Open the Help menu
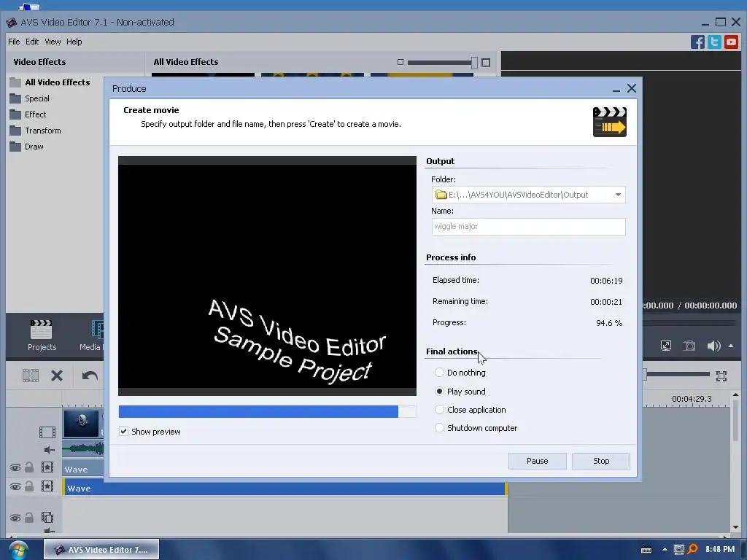The image size is (747, 560). tap(74, 42)
